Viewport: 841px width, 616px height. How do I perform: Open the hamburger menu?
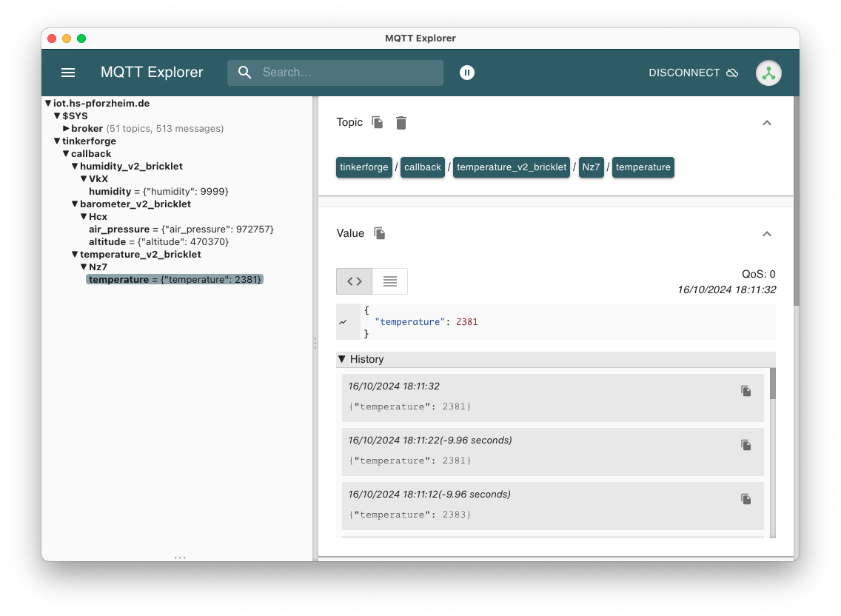click(x=67, y=73)
